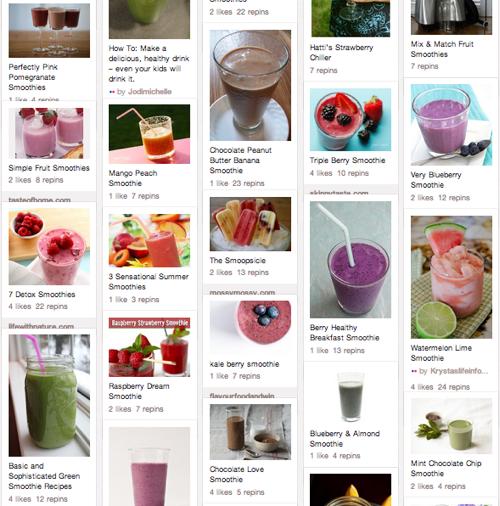Viewport: 500px width, 506px height.
Task: Open the 3 Sensational Summer Smoothies image
Action: click(149, 240)
